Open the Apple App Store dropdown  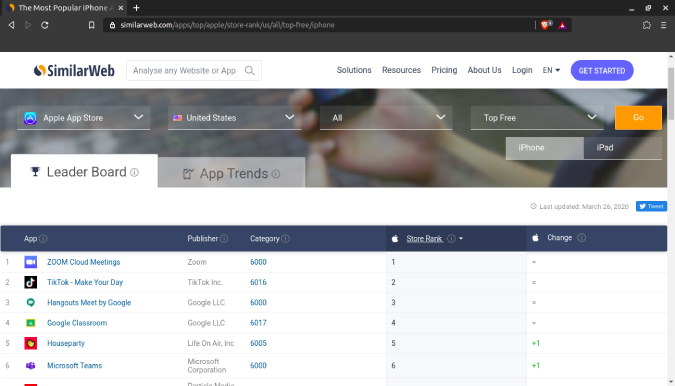point(84,117)
